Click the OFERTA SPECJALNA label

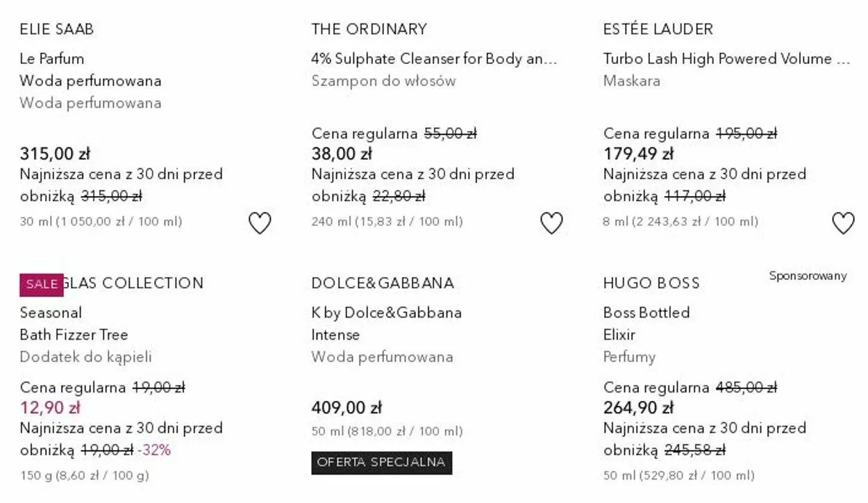tap(381, 463)
